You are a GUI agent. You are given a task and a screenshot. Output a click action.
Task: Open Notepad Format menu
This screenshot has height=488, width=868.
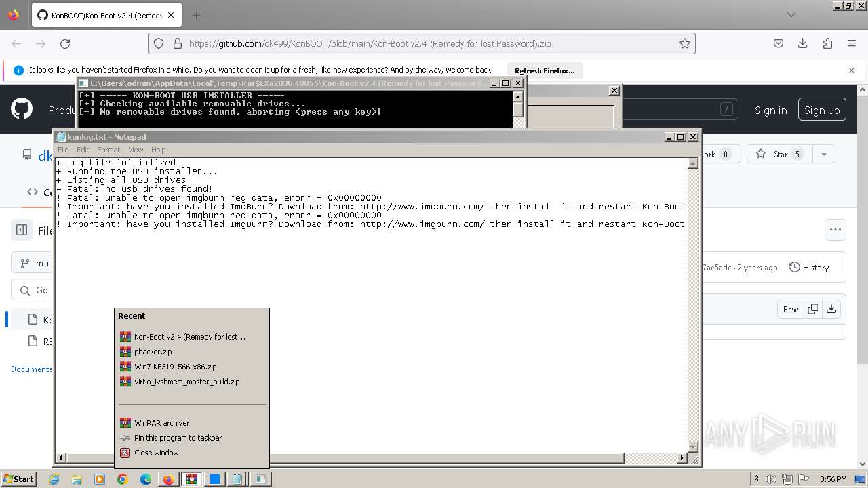[108, 150]
